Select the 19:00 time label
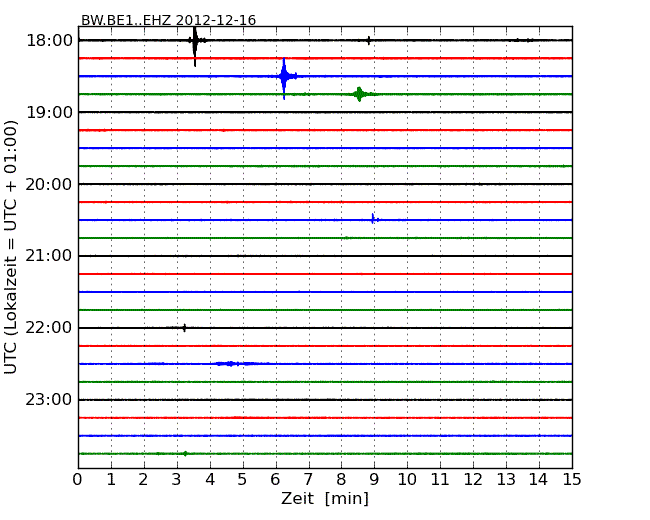The height and width of the screenshot is (520, 650). [x=49, y=112]
